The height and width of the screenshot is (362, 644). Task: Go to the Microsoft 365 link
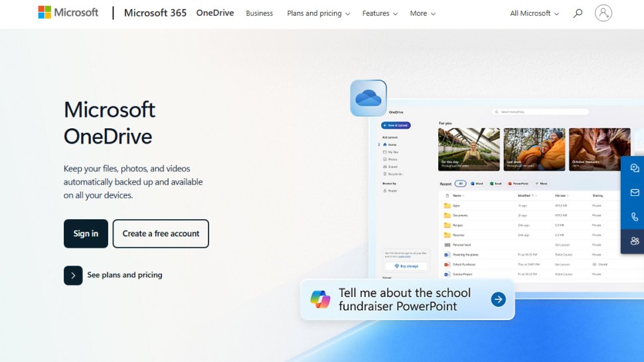pos(155,13)
